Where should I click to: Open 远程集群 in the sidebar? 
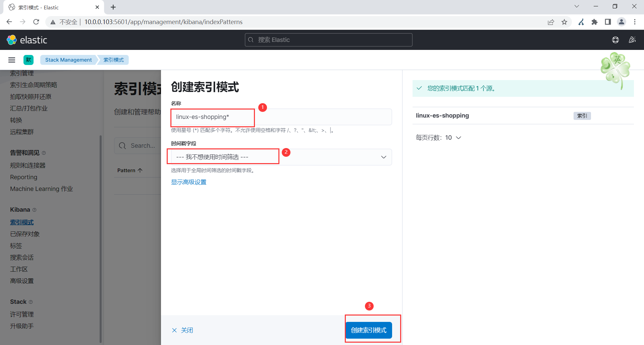(x=22, y=132)
